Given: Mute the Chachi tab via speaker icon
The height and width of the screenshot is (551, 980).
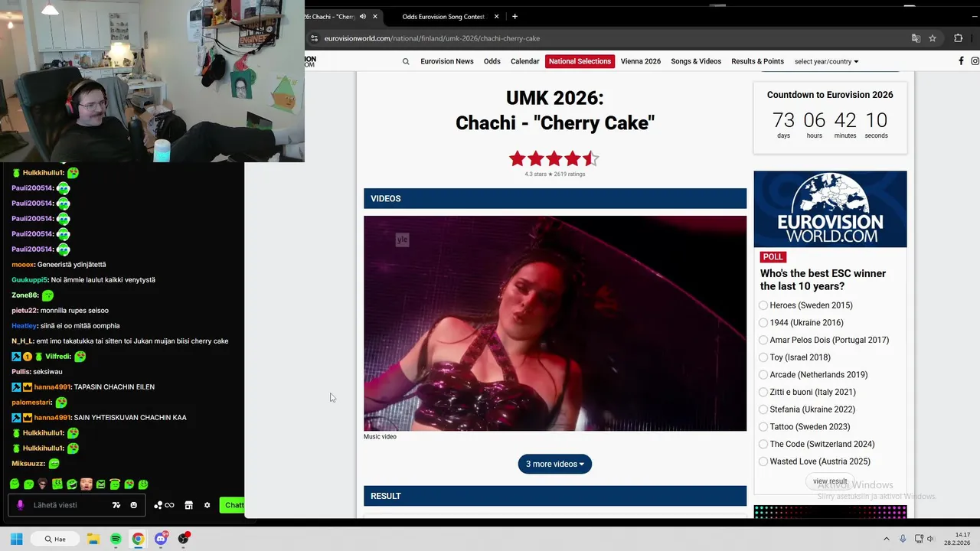Looking at the screenshot, I should [x=362, y=16].
